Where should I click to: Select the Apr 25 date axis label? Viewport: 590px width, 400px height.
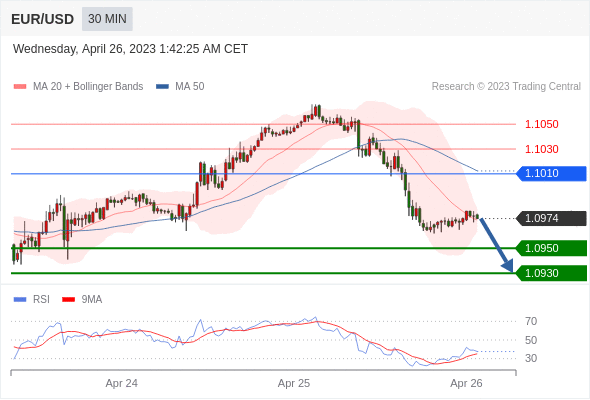(x=294, y=383)
